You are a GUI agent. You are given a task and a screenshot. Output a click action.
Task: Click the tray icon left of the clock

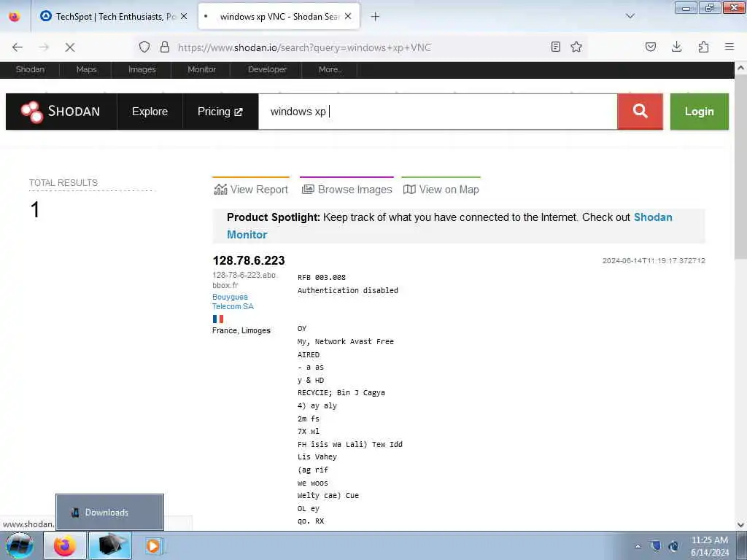pos(673,546)
